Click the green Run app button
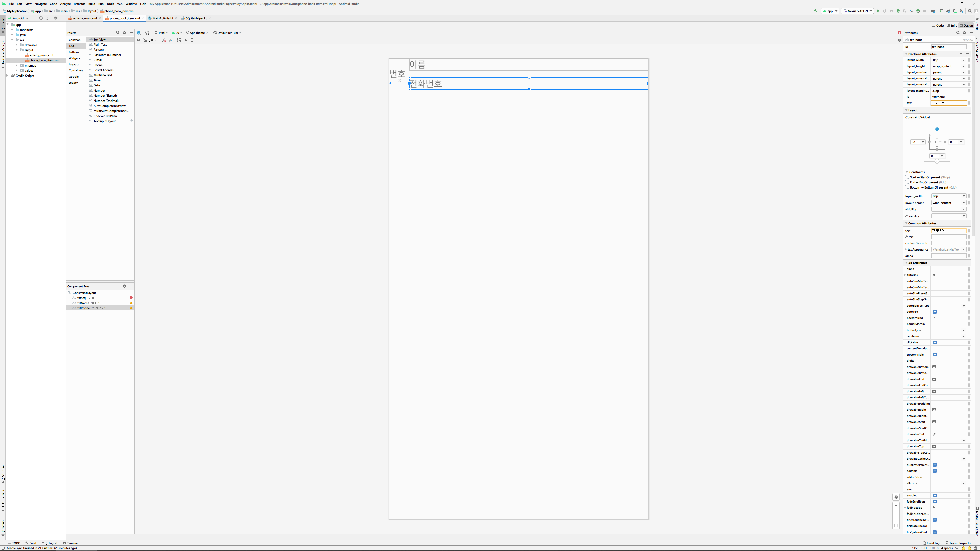Image resolution: width=980 pixels, height=551 pixels. (x=878, y=11)
